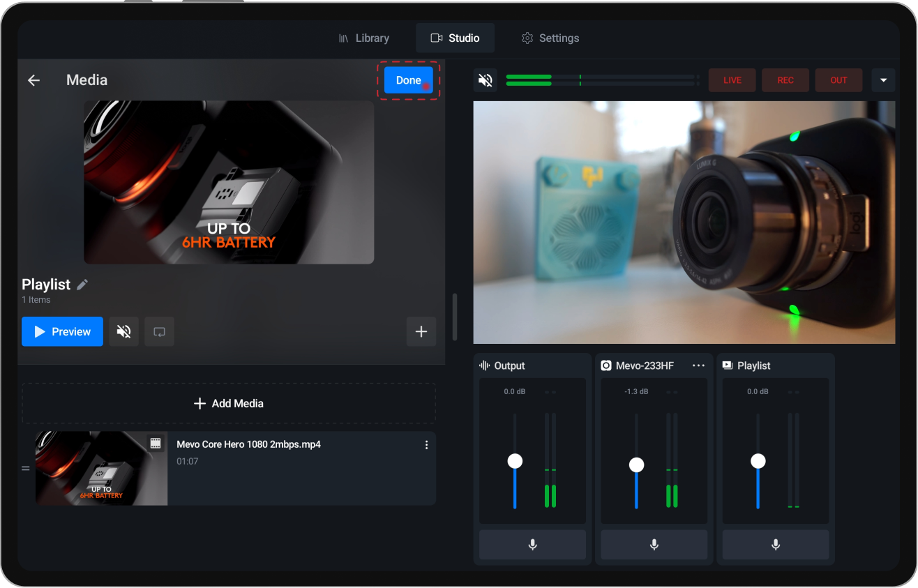Start playback with the Preview button
This screenshot has width=918, height=588.
tap(62, 331)
